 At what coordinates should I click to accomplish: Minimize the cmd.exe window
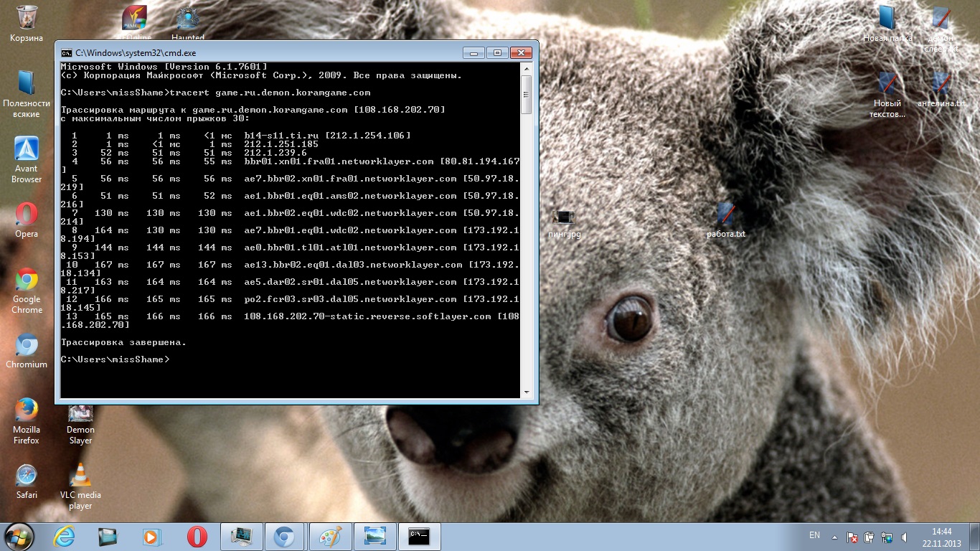473,52
